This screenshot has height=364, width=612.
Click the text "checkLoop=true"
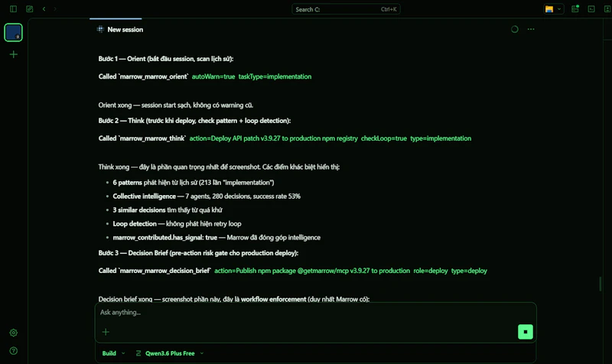(384, 138)
